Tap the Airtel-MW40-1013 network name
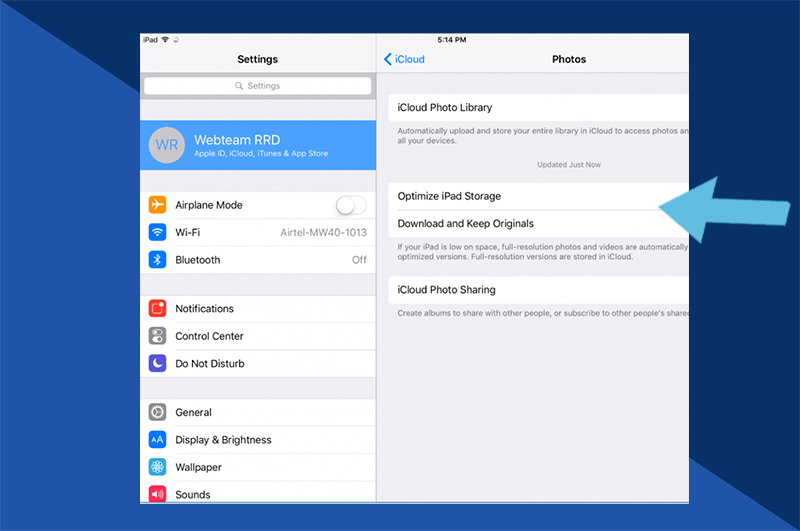 (323, 233)
